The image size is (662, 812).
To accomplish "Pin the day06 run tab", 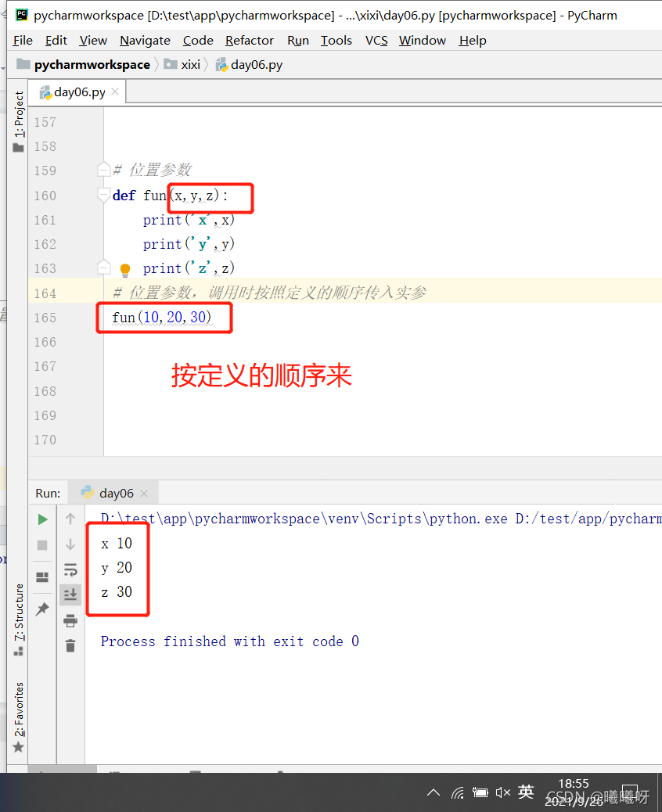I will pos(42,609).
